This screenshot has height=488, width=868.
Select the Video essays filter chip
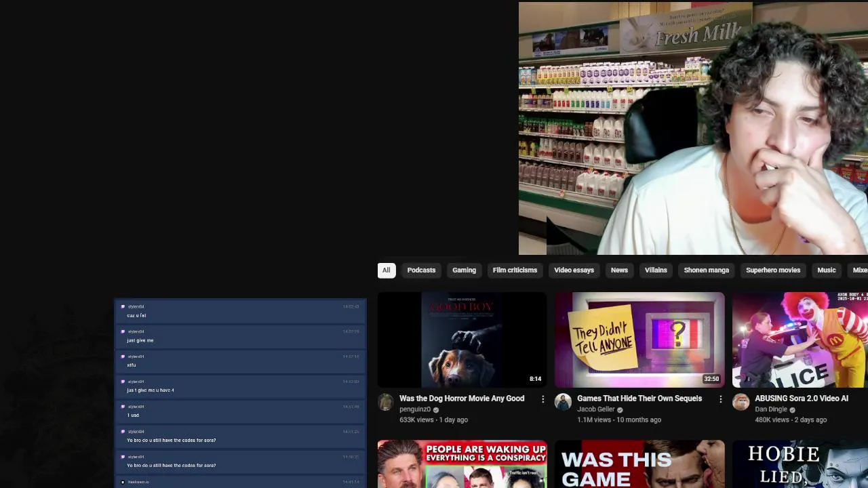pos(574,270)
